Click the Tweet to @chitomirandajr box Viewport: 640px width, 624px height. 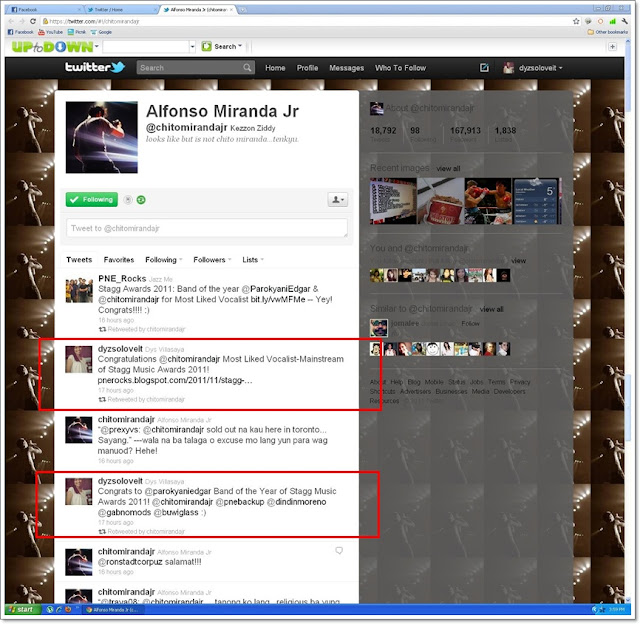coord(207,228)
